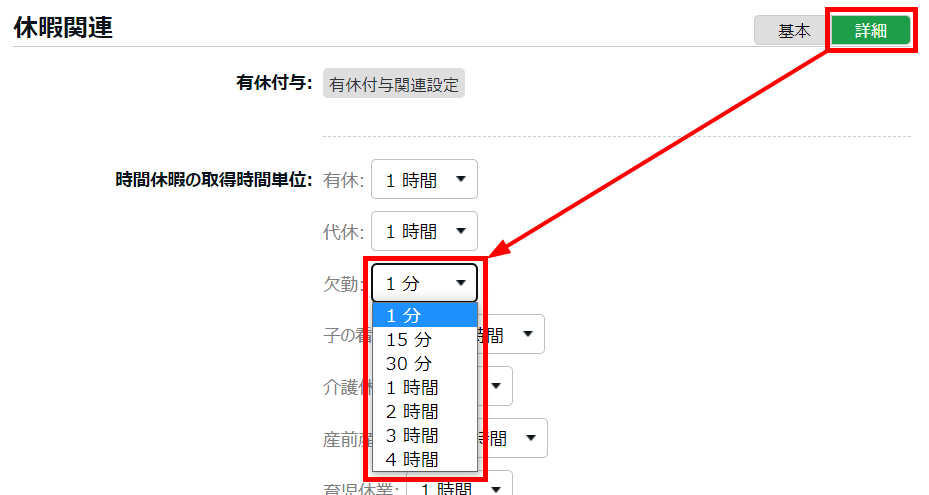
Task: Click the 産前産後 dropdown arrow
Action: [530, 437]
